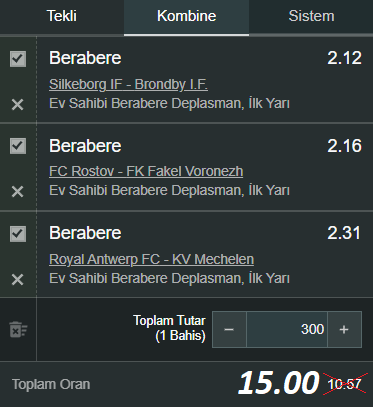373x407 pixels.
Task: Click the 2.12 odds value
Action: point(344,58)
